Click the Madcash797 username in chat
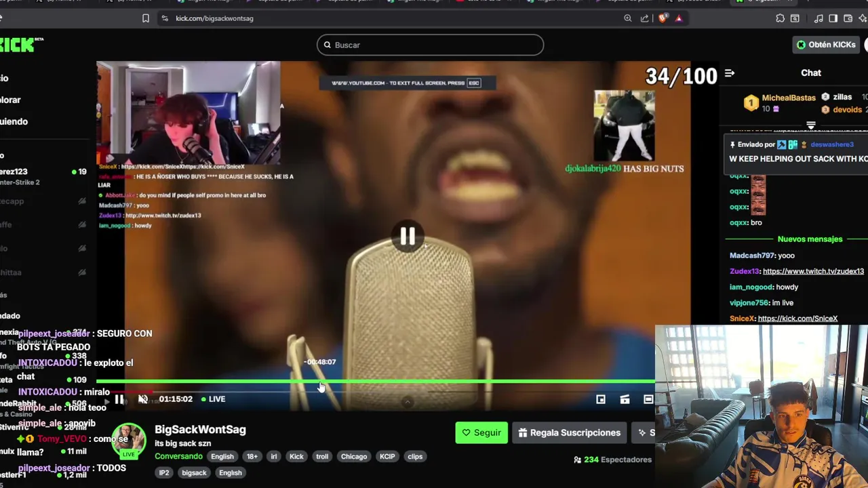Viewport: 868px width, 488px height. [x=752, y=256]
